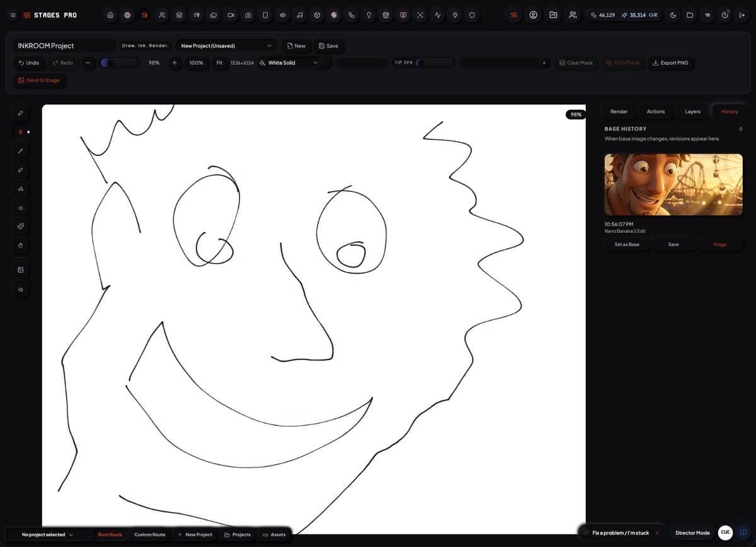Image resolution: width=756 pixels, height=547 pixels.
Task: Select Root Route in bottom bar
Action: (x=110, y=534)
